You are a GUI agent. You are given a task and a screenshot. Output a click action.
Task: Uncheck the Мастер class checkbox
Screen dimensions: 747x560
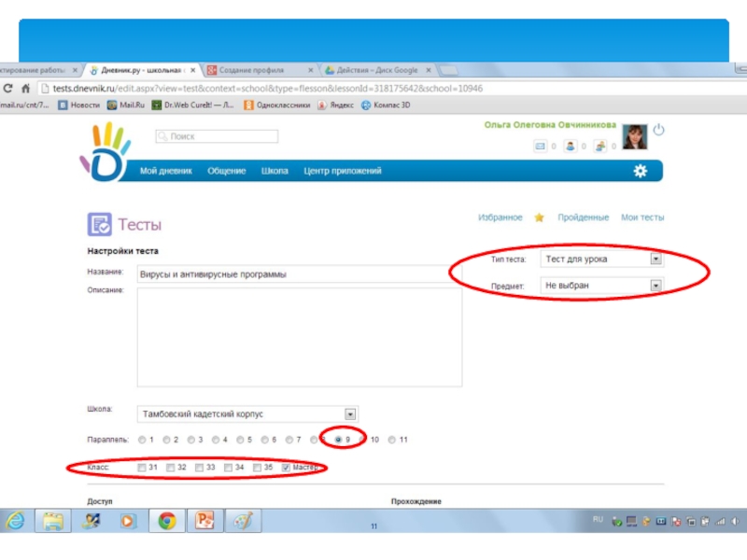click(286, 468)
